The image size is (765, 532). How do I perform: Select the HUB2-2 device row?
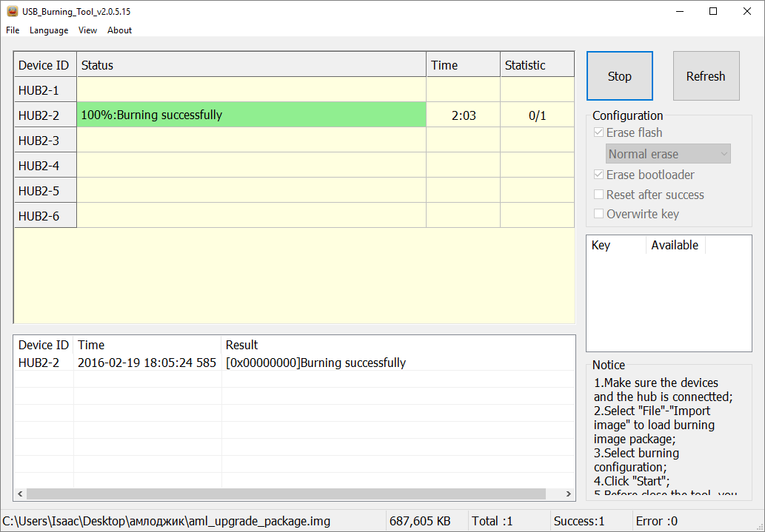[x=44, y=115]
